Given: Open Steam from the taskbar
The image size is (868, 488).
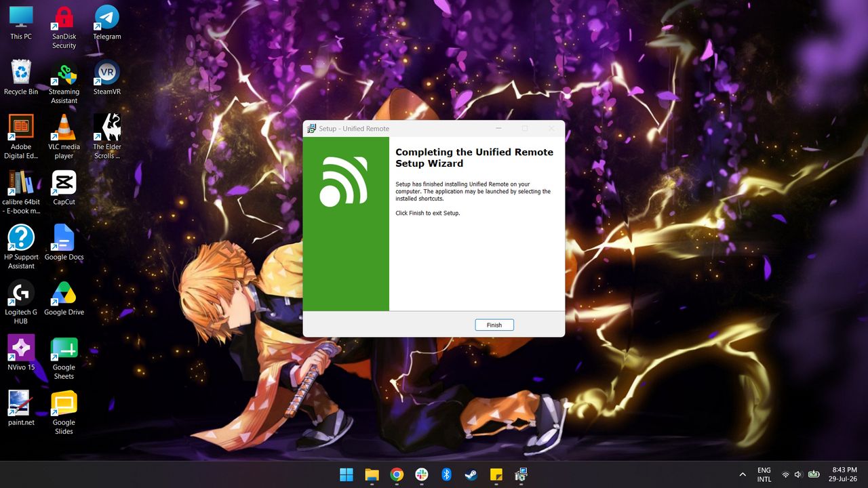Looking at the screenshot, I should (x=471, y=474).
